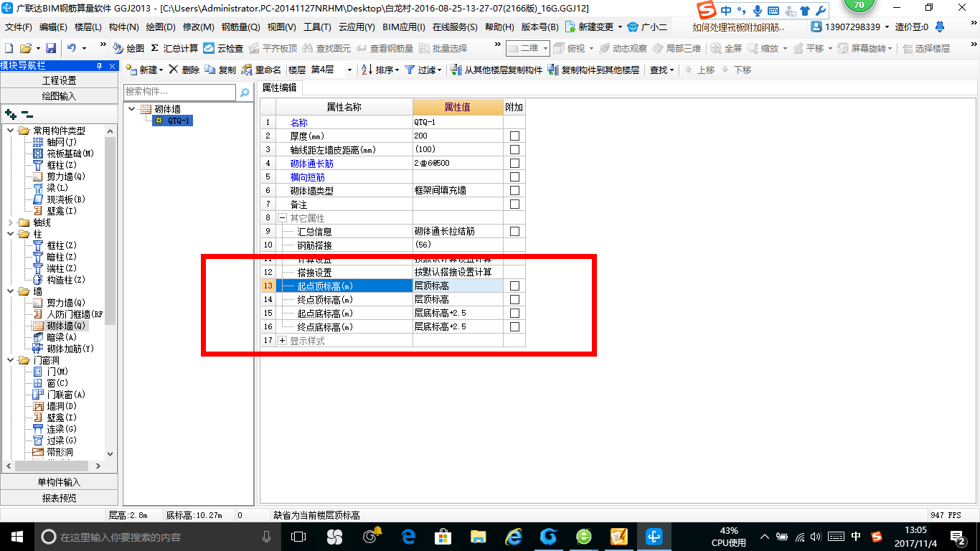Screen dimensions: 980x551
Task: Click navigation tree vertical scrollbar
Action: tap(110, 230)
